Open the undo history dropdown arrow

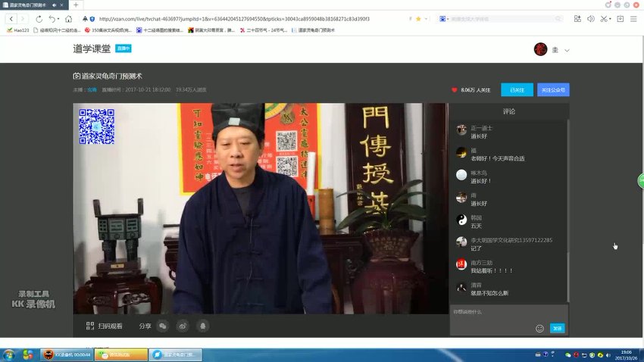click(x=58, y=19)
